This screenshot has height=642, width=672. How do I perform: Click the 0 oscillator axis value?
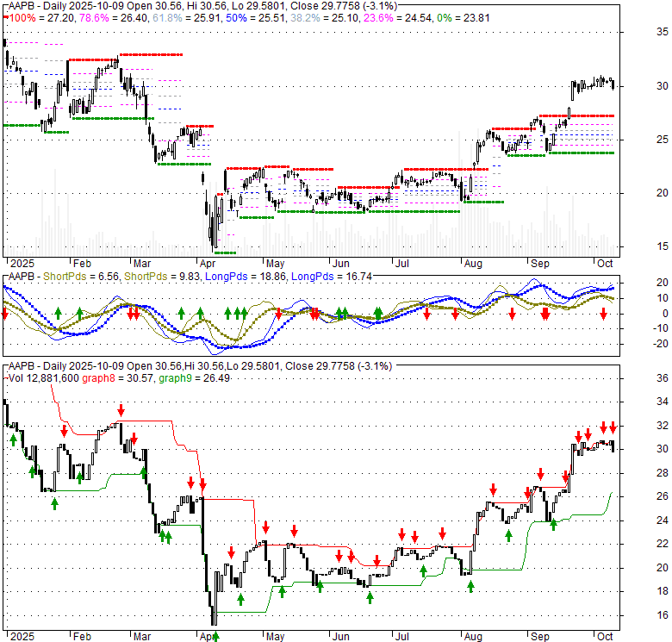[x=665, y=314]
